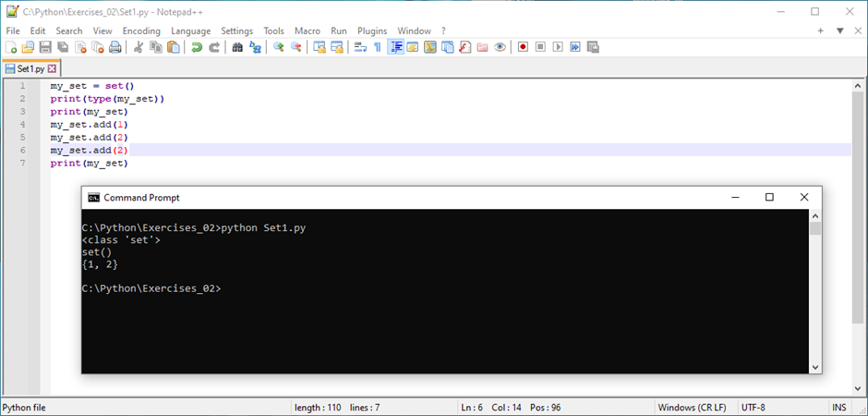Paste clipboard using the Paste icon
Image resolution: width=868 pixels, height=416 pixels.
pyautogui.click(x=174, y=47)
